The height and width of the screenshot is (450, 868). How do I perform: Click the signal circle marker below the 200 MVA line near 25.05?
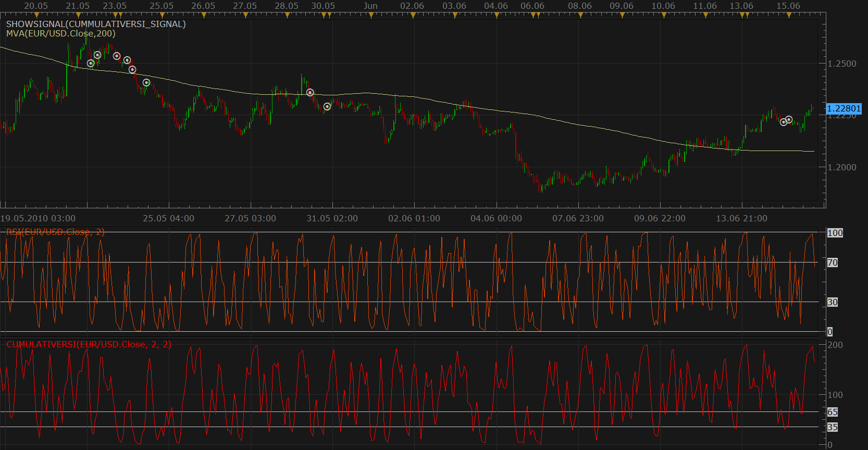tap(146, 82)
